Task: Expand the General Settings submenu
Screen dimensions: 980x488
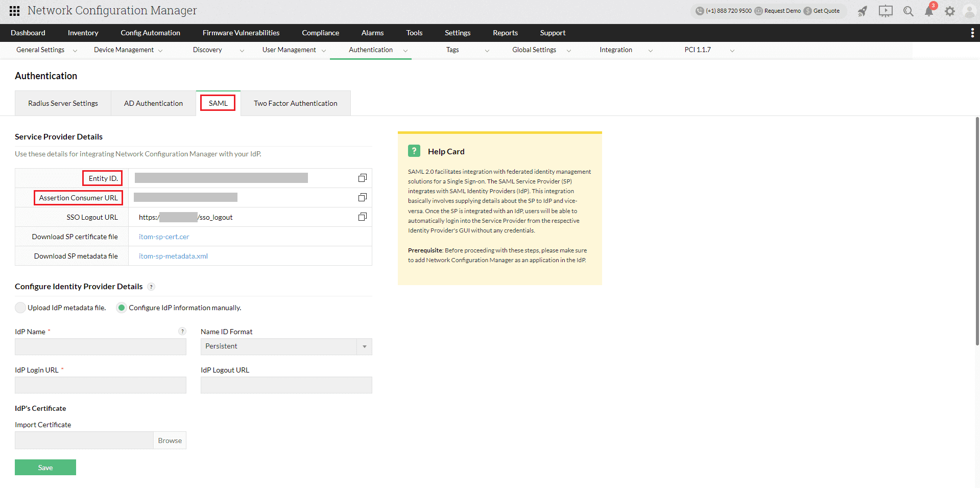Action: [x=75, y=51]
